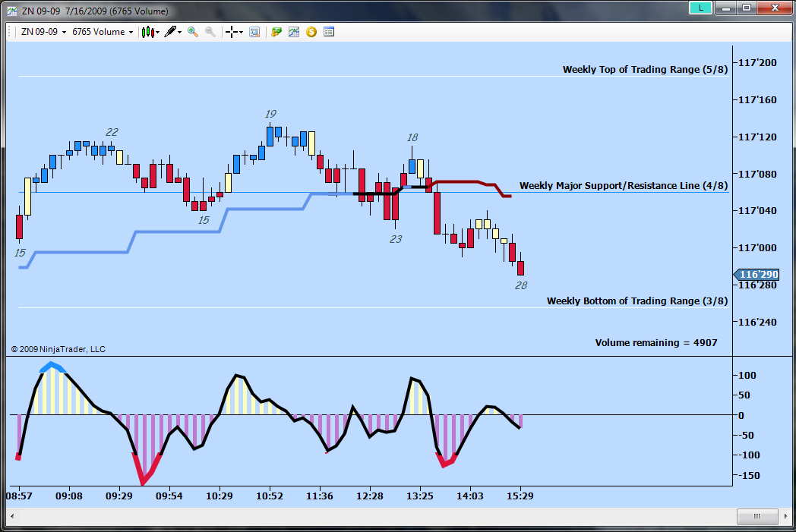Viewport: 796px width, 532px height.
Task: Click the 117'160 price axis label
Action: 757,100
